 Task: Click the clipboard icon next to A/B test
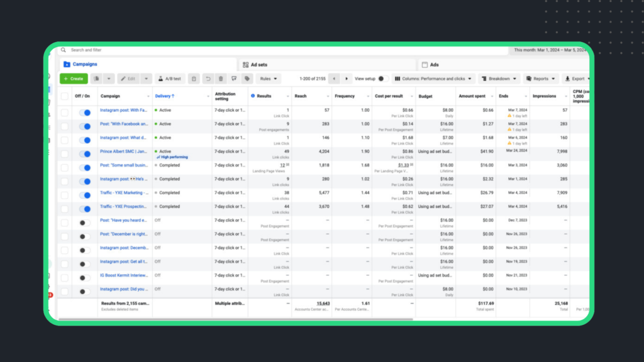[194, 79]
